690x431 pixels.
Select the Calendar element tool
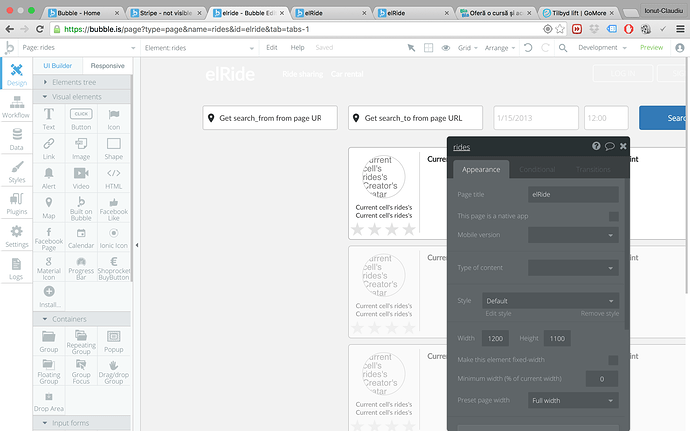tap(81, 238)
